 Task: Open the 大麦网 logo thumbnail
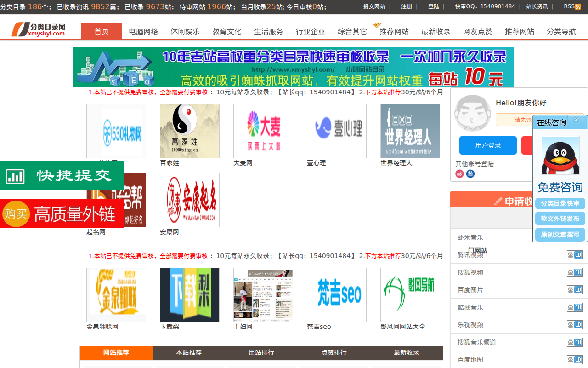(x=263, y=131)
